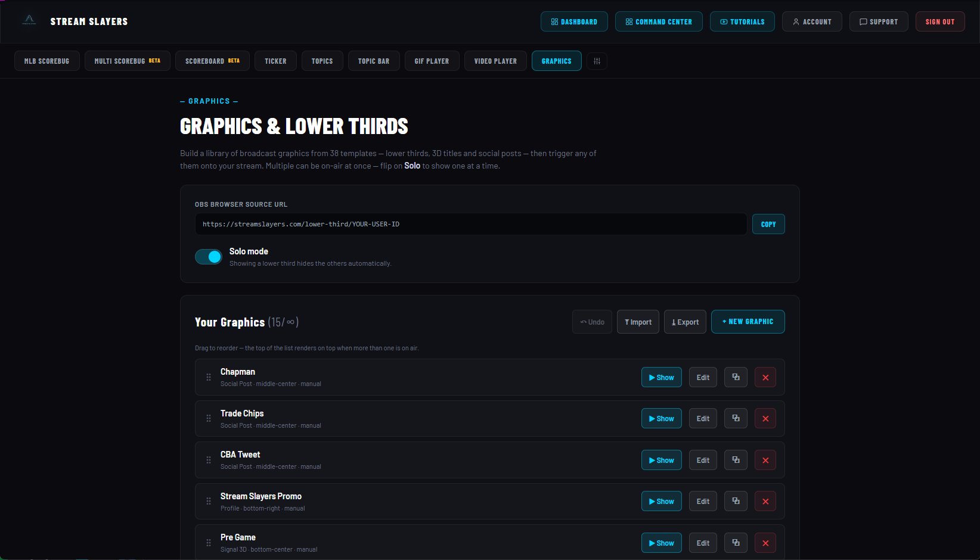This screenshot has width=980, height=560.
Task: Switch to the Scoreboard beta tab
Action: tap(212, 61)
